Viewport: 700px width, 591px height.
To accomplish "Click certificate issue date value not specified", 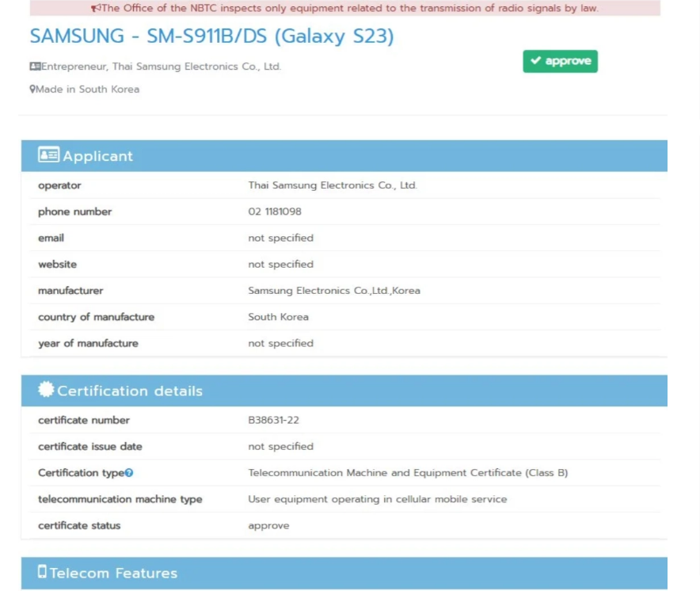I will coord(281,447).
